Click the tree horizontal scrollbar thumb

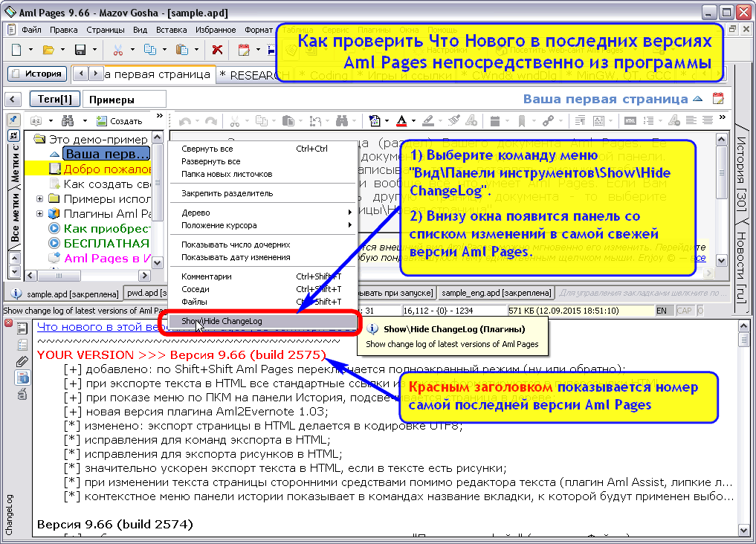59,276
